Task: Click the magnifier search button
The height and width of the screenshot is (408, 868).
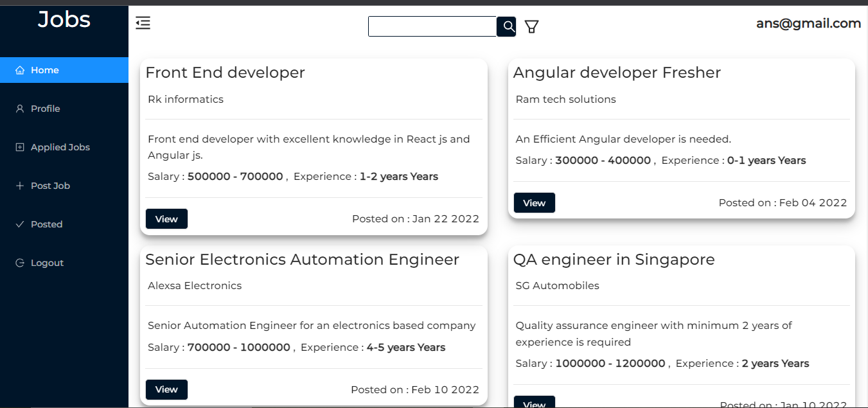Action: click(x=507, y=26)
